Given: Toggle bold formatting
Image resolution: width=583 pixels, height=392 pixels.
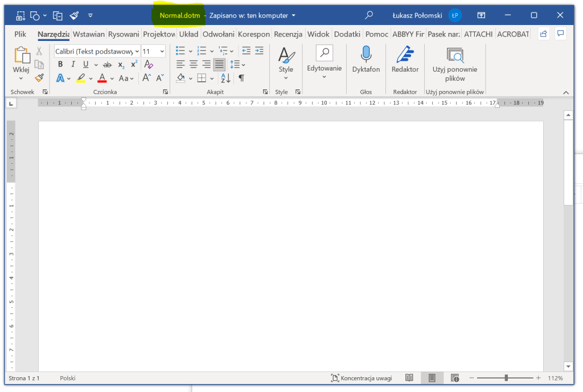Looking at the screenshot, I should (60, 64).
